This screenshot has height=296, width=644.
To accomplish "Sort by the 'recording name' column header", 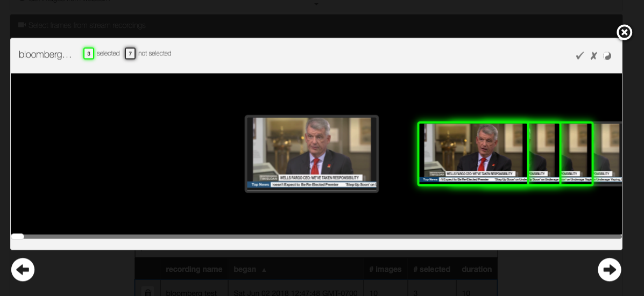I will (194, 269).
